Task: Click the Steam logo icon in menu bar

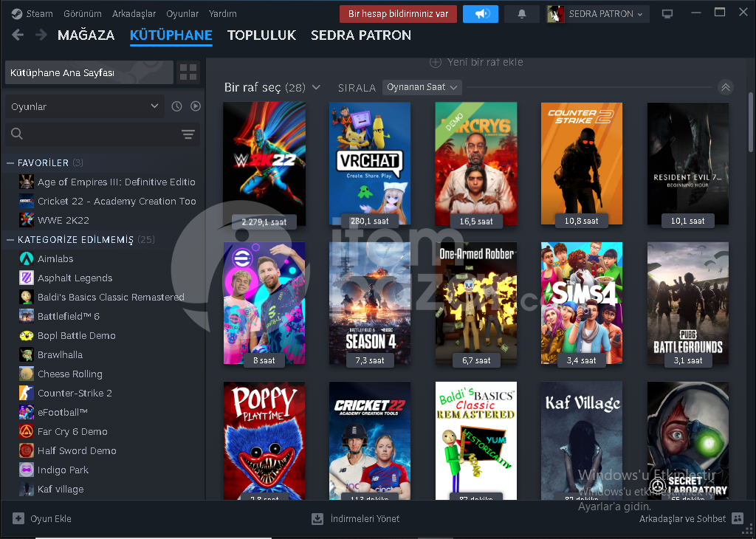Action: pos(17,13)
